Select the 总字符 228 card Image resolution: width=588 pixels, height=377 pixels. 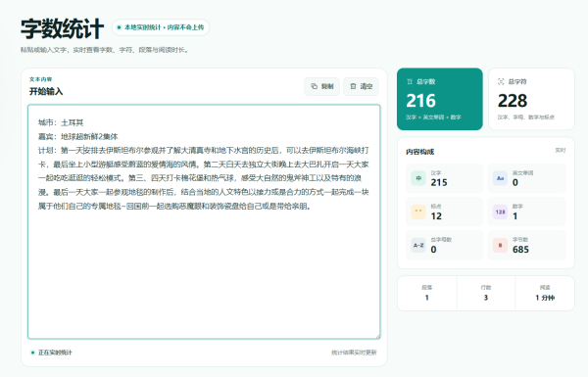(x=531, y=99)
